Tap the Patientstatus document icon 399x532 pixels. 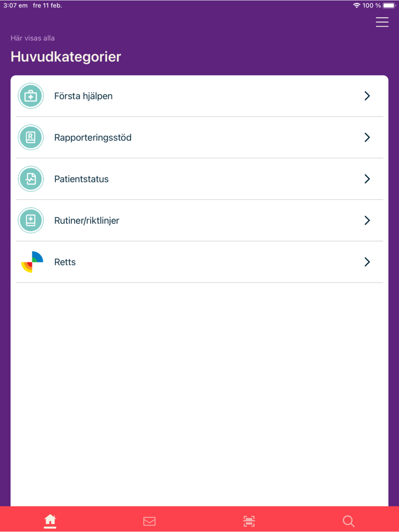pyautogui.click(x=31, y=179)
